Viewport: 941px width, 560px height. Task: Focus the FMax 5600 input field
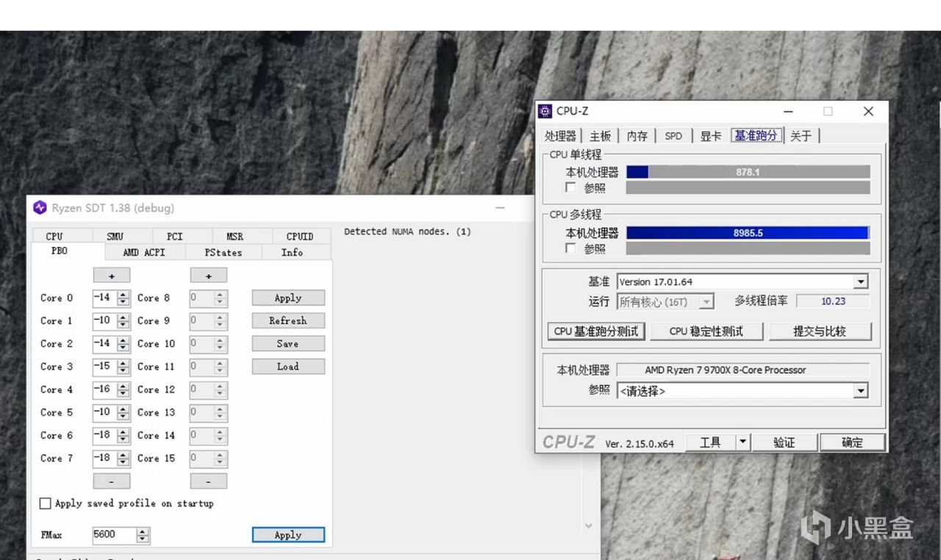(x=114, y=535)
